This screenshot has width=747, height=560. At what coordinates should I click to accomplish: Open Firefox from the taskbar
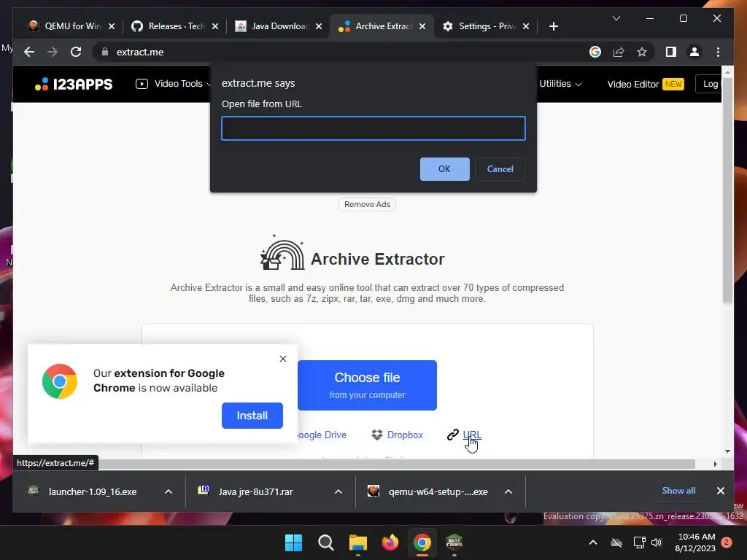tap(390, 542)
